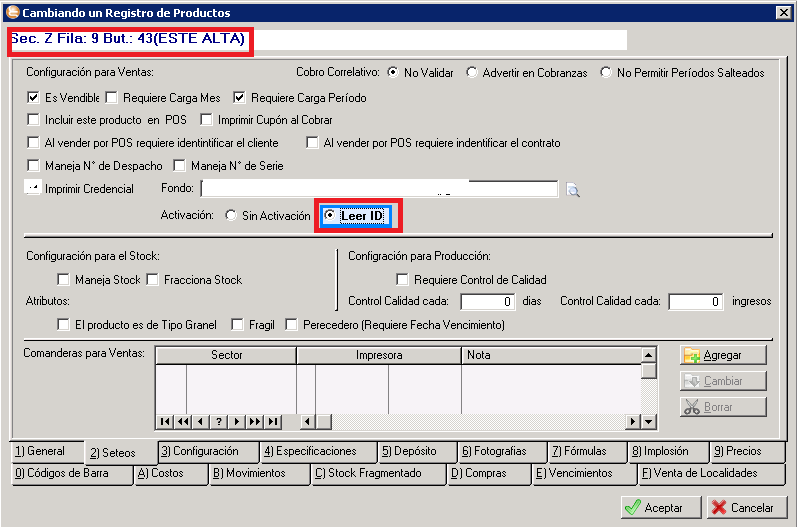
Task: Select the Sin Activación radio option
Action: 231,216
